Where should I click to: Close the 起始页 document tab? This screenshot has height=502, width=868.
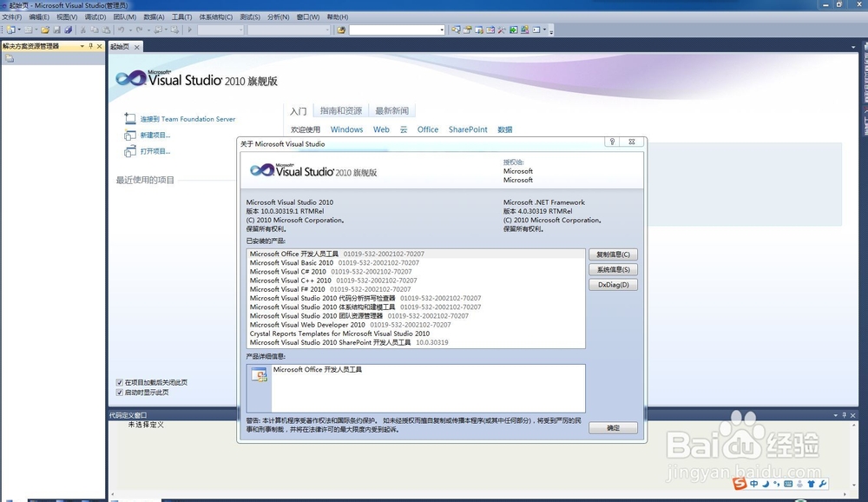click(x=137, y=47)
